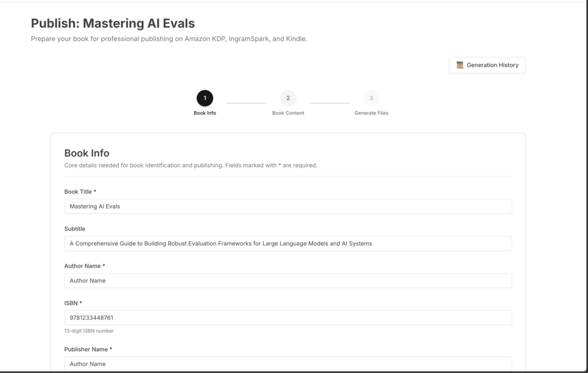Open the Generate Files step label

(x=372, y=113)
